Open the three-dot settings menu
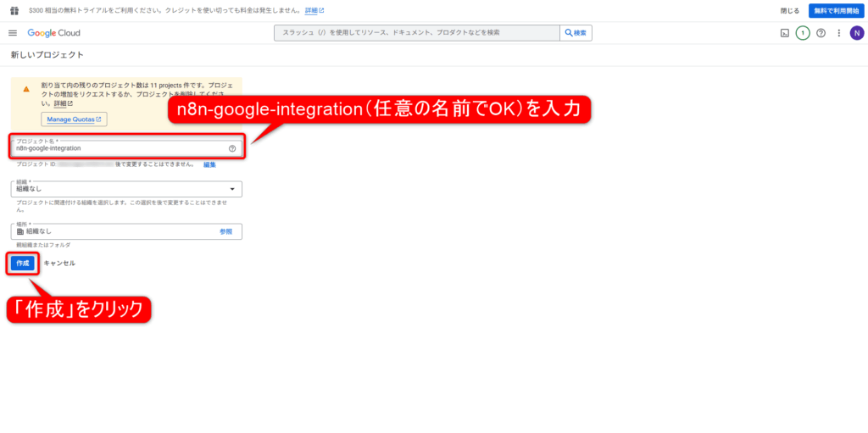 pos(838,33)
